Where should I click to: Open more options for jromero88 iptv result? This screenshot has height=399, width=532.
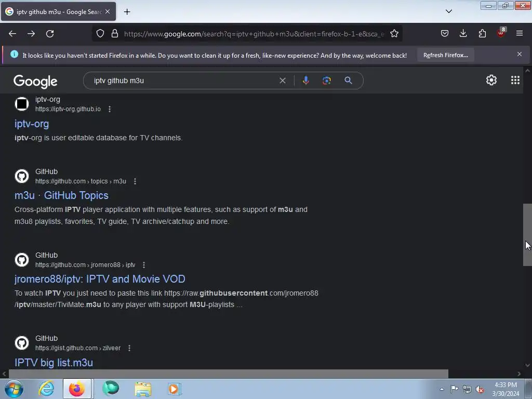(x=144, y=264)
